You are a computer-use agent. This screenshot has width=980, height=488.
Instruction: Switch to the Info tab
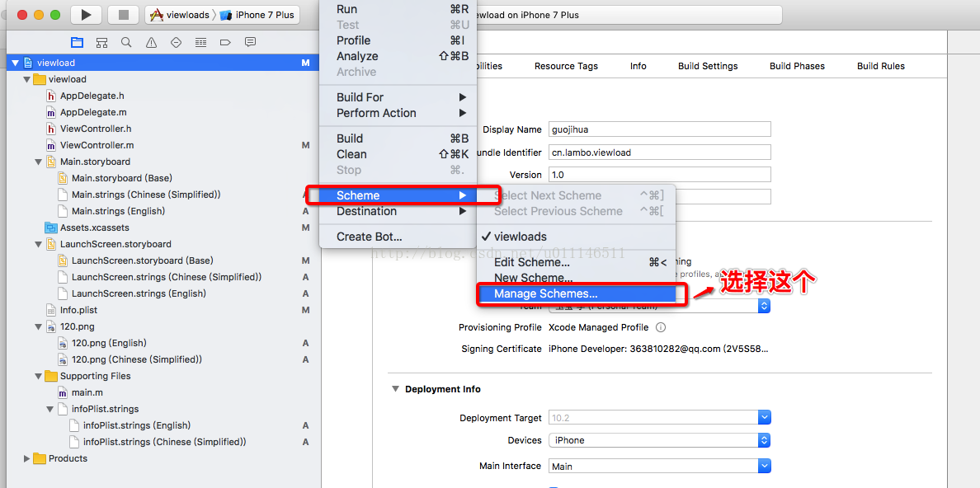point(638,66)
